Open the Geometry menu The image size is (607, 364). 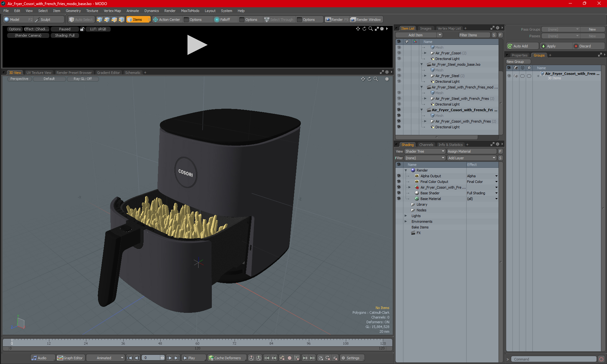[73, 11]
